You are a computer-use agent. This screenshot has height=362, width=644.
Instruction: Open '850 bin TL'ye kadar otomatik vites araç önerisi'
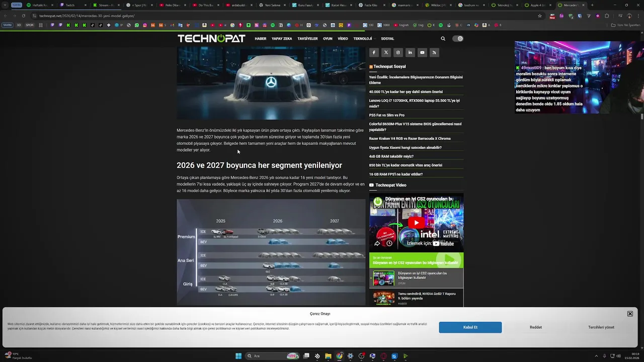[406, 165]
